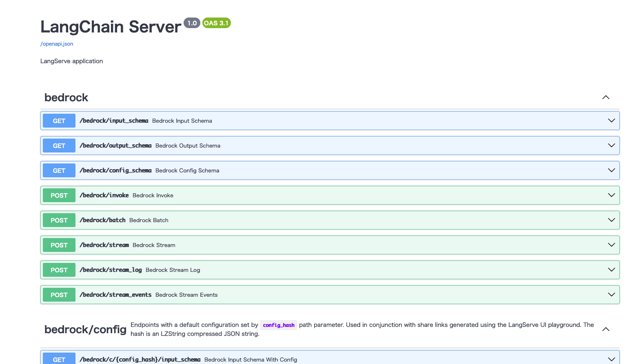Click POST badge for Bedrock Stream Log
The height and width of the screenshot is (364, 643).
click(59, 270)
